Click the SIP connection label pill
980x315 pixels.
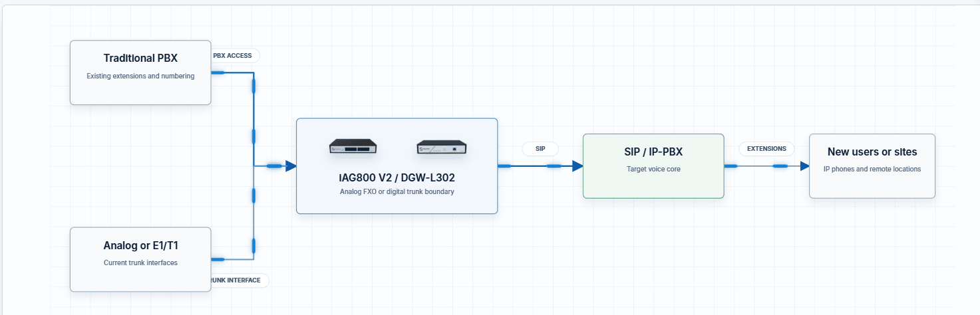540,149
